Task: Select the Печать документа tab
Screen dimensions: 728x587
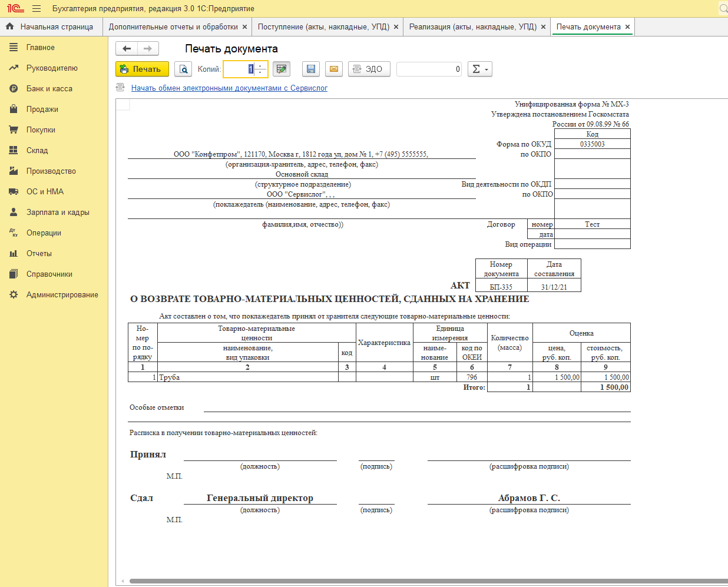Action: point(588,26)
